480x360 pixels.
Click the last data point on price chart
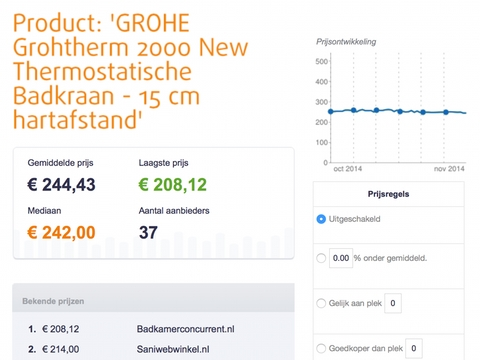[x=446, y=112]
